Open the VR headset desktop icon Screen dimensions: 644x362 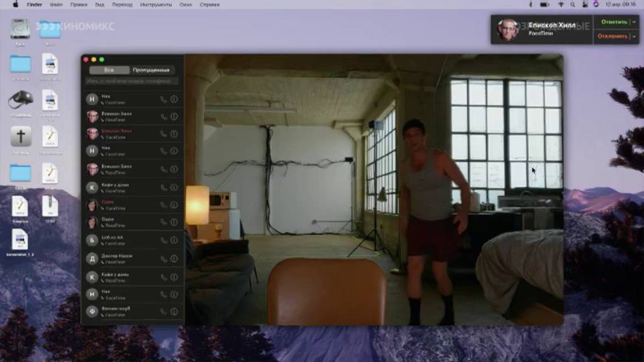(21, 100)
